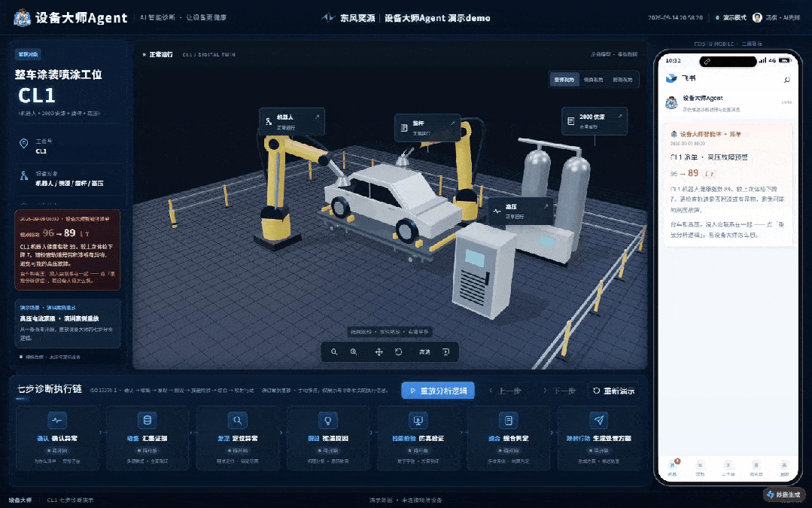Select the 定位异常 magnifier step icon
Screen dimensions: 812x508
(x=237, y=421)
